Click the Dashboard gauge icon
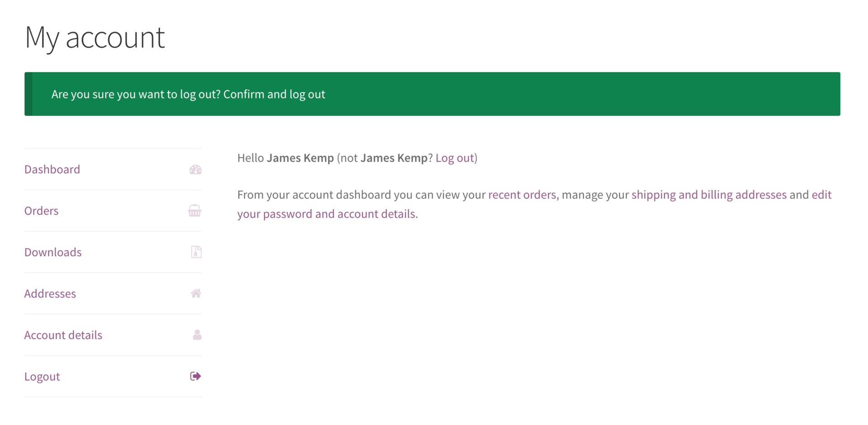Screen dimensions: 868x425 (195, 170)
